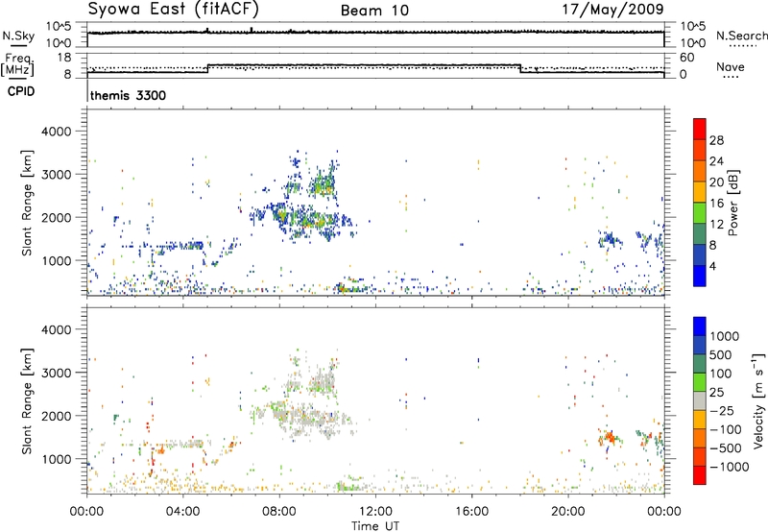Click the '4000' tick on power panel
The image size is (768, 532).
[57, 132]
